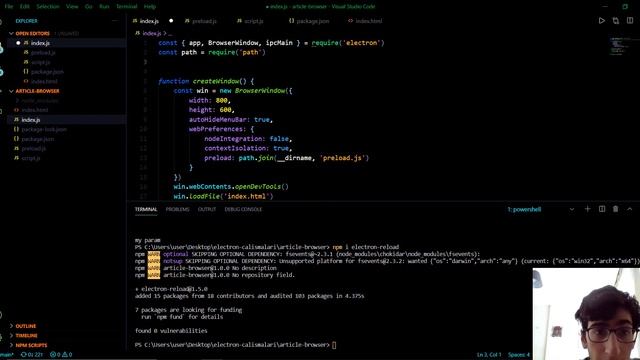The width and height of the screenshot is (640, 360).
Task: Click 'npm i electron-reload' command in terminal
Action: point(366,247)
